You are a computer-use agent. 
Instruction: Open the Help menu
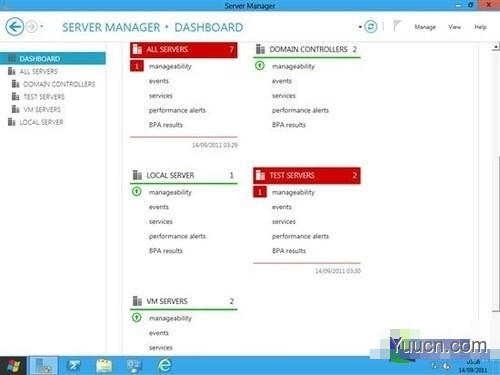click(480, 27)
